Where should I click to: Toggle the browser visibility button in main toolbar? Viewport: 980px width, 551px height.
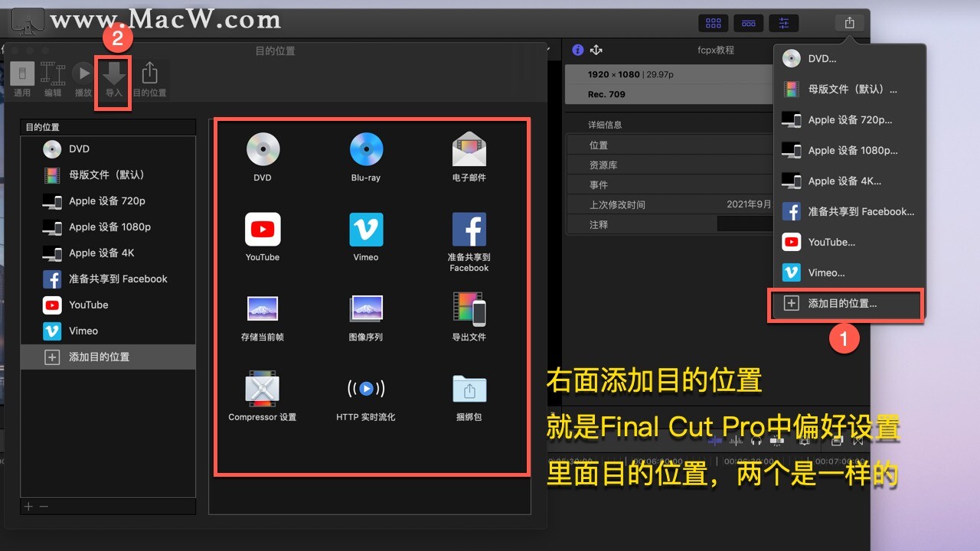pyautogui.click(x=714, y=23)
